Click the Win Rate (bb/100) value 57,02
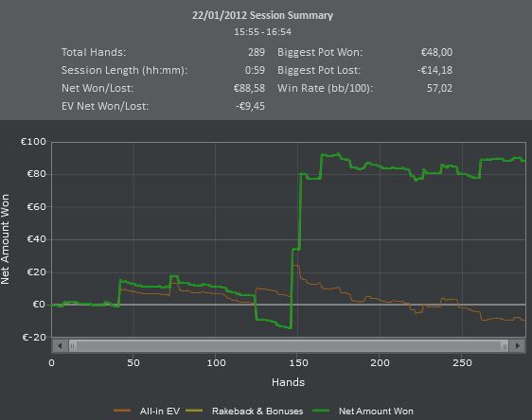The width and height of the screenshot is (532, 420). (x=439, y=88)
